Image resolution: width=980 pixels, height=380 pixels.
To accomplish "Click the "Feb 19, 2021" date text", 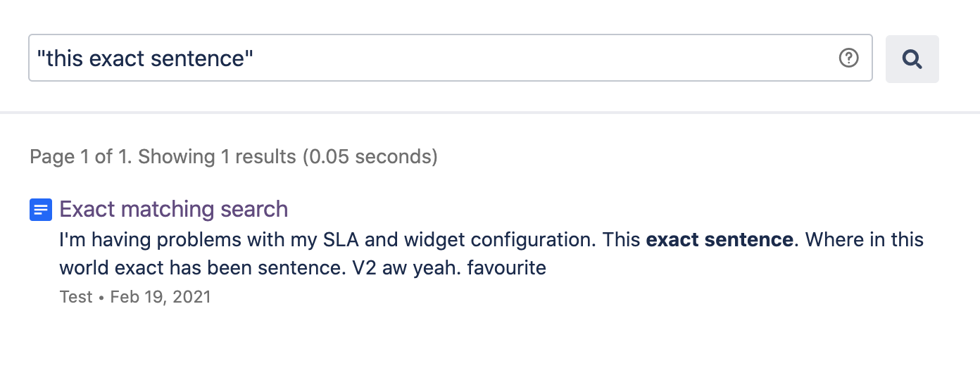I will (x=161, y=297).
